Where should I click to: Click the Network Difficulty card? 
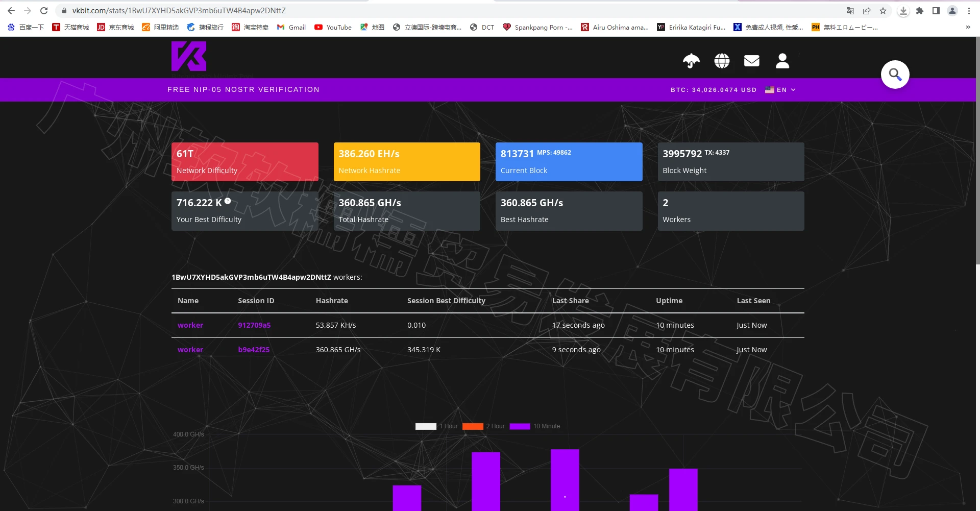click(245, 162)
